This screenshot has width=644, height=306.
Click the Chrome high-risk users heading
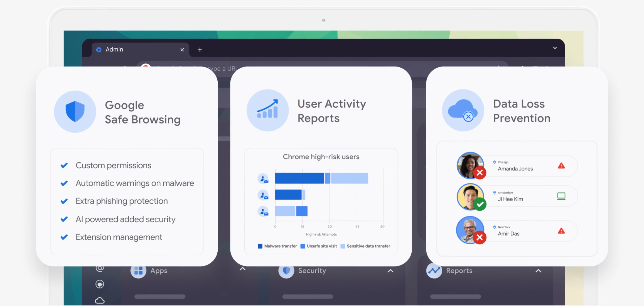tap(321, 157)
